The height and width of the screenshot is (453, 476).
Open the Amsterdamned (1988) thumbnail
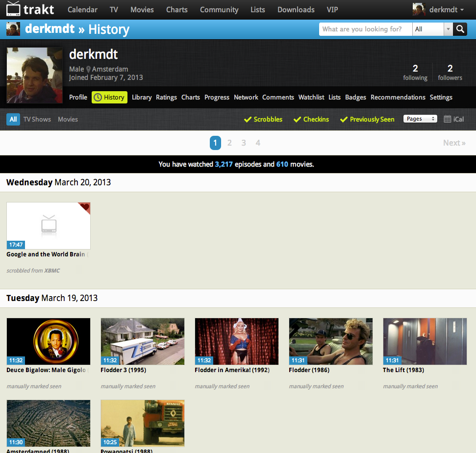49,423
